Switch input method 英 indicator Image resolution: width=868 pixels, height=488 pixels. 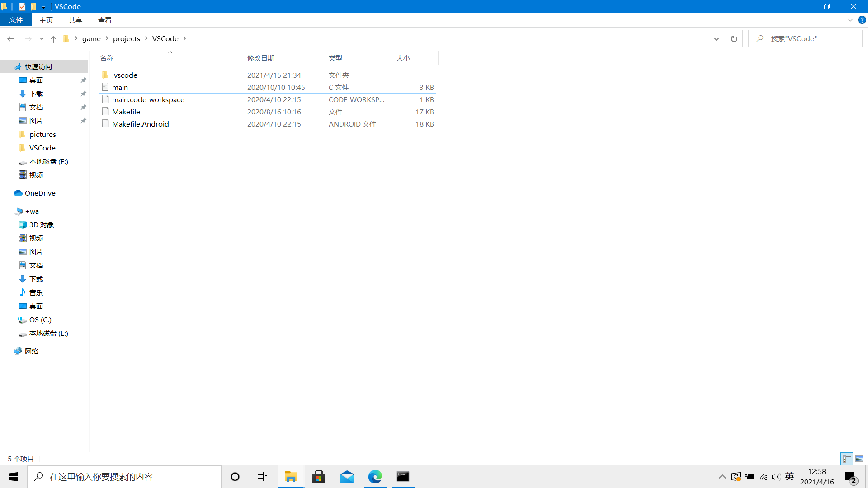tap(789, 476)
